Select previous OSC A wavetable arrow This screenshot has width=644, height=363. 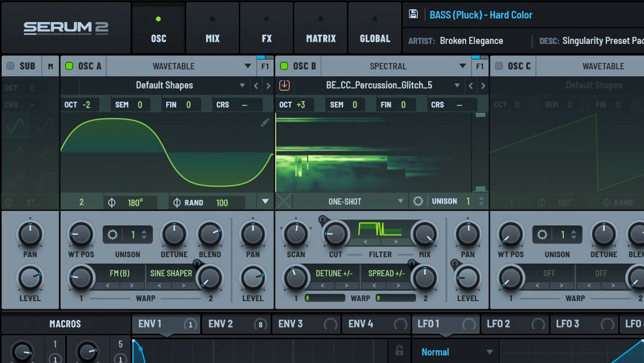click(256, 86)
